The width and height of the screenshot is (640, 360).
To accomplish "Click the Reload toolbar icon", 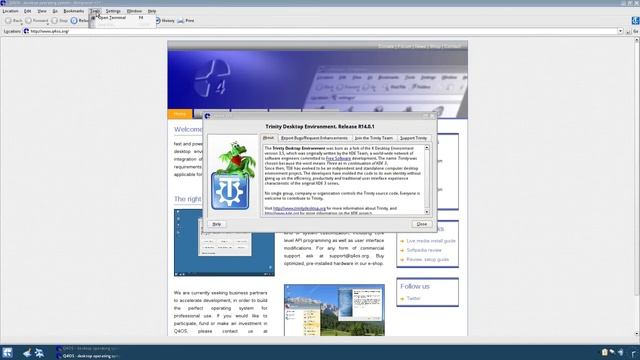I will (74, 20).
